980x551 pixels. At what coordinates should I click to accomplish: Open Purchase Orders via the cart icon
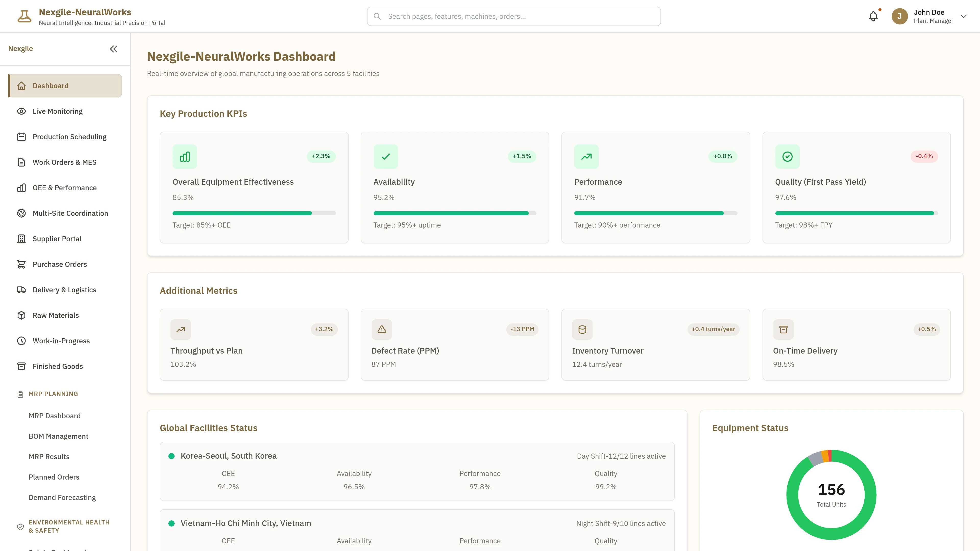21,264
